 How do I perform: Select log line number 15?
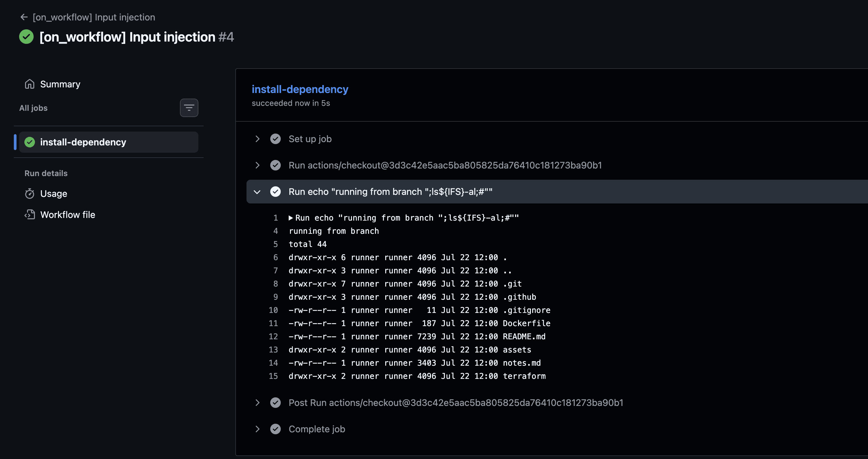pos(273,376)
